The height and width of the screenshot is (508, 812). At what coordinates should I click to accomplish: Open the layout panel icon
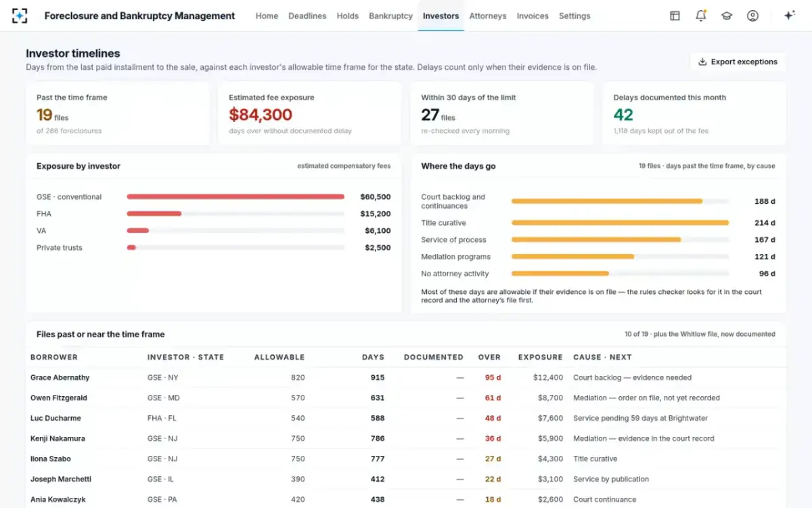coord(675,16)
